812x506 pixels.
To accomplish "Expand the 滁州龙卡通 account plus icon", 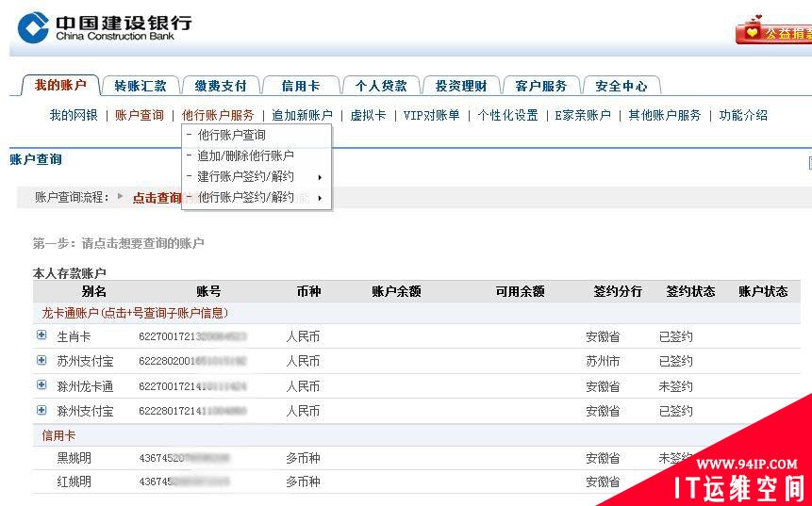I will pos(41,385).
